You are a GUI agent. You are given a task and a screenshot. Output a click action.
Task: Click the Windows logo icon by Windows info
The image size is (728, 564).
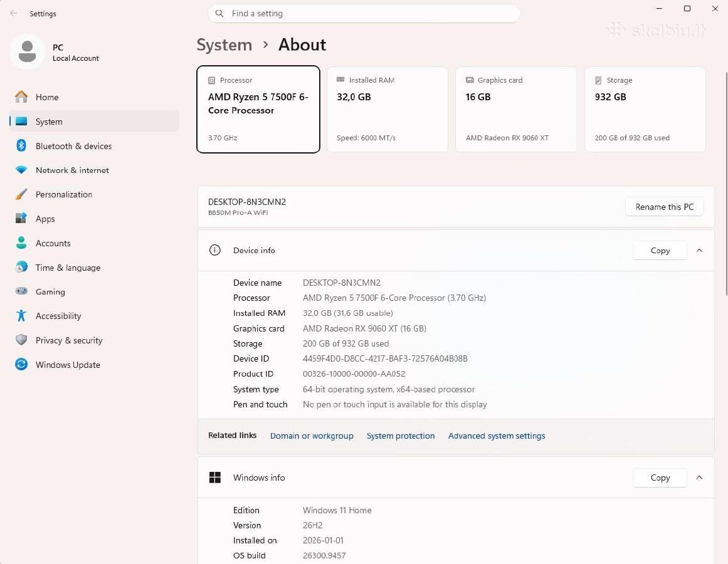(x=215, y=478)
